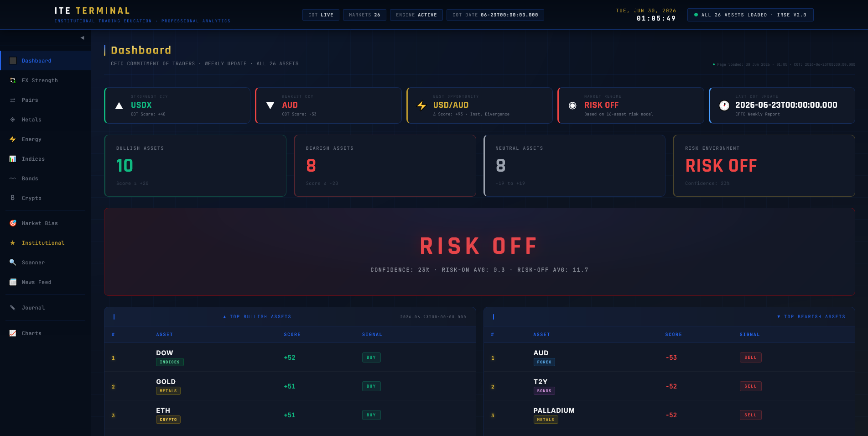Viewport: 868px width, 436px height.
Task: Click the ENGINE ACTIVE badge
Action: click(416, 15)
